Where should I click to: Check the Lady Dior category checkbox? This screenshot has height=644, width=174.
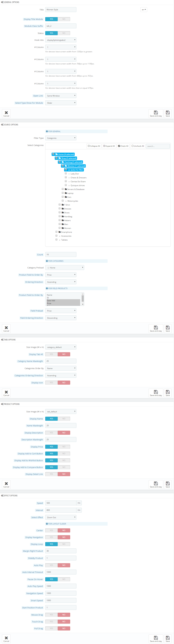[66, 173]
